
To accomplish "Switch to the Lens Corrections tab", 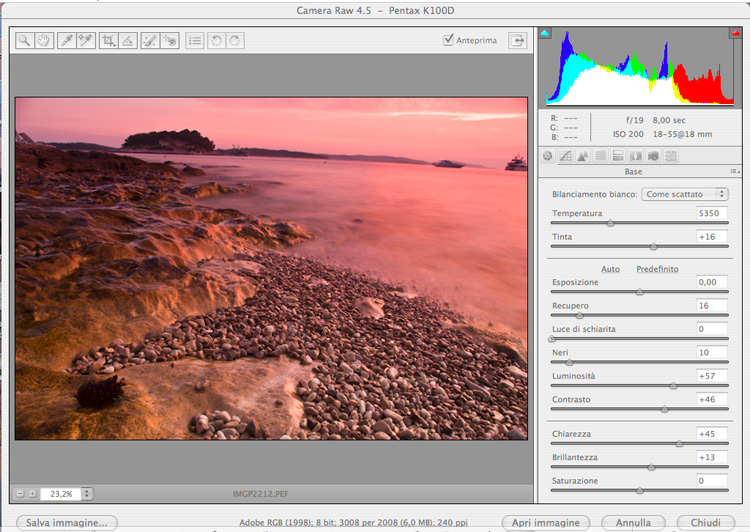I will [636, 156].
